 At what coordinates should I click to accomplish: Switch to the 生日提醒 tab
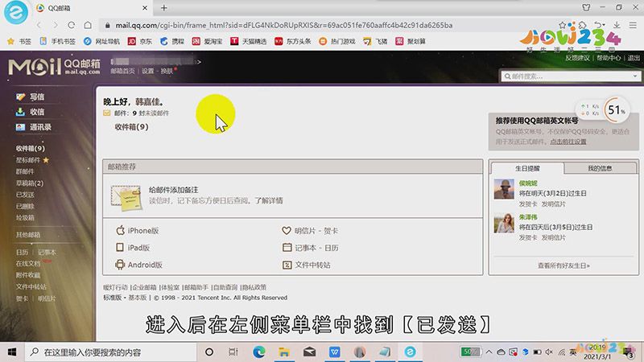pos(527,168)
